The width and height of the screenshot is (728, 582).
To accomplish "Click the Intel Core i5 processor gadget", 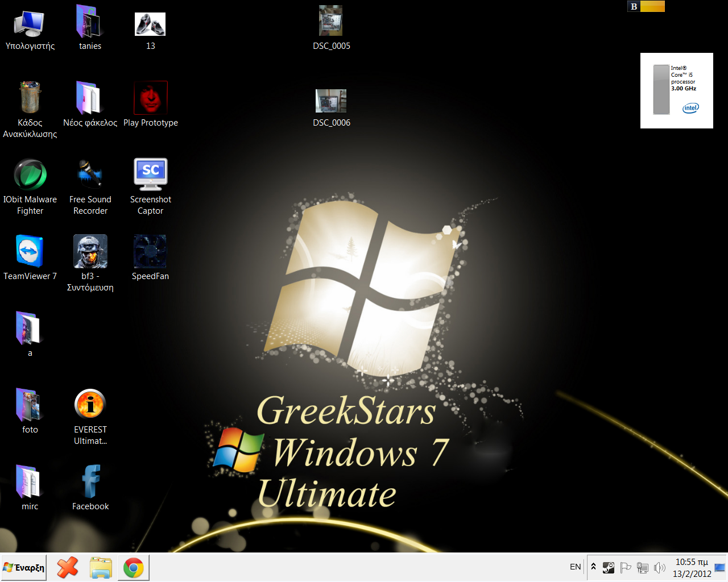I will pos(677,90).
